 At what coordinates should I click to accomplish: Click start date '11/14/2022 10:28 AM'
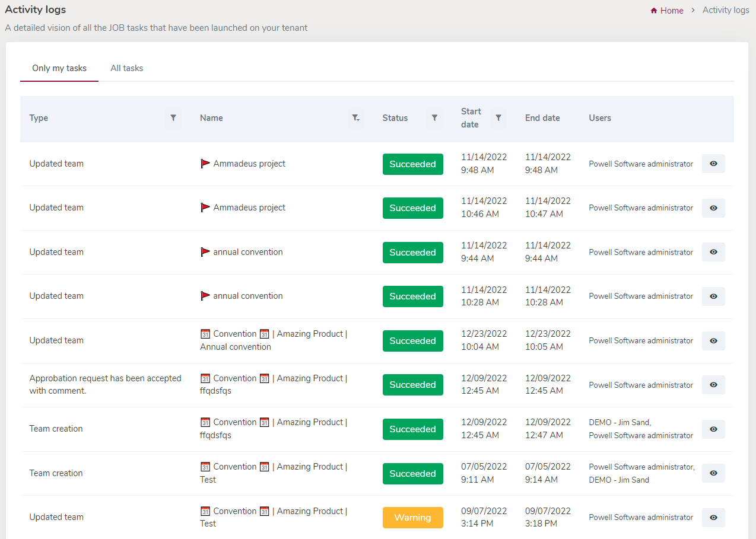484,296
